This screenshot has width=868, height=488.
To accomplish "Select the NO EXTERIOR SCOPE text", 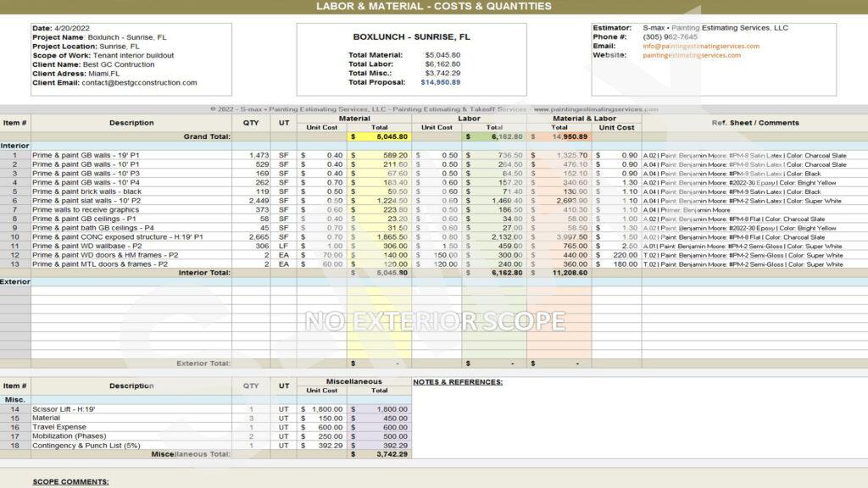I will click(x=434, y=321).
